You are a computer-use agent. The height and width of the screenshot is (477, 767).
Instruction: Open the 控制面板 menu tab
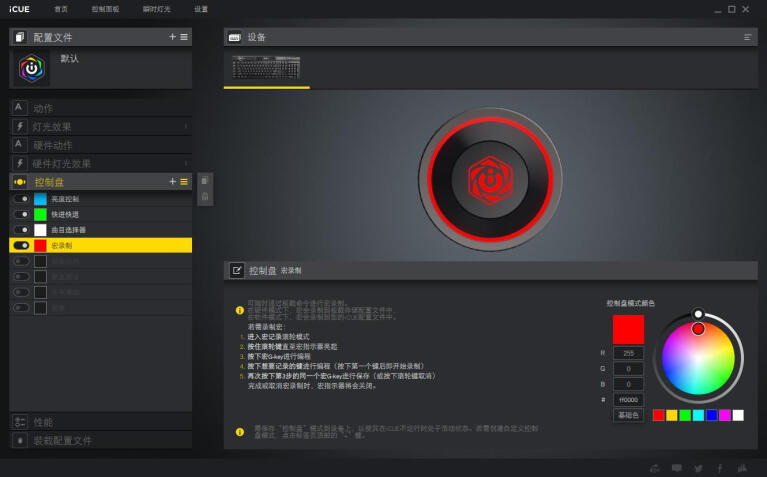coord(106,9)
